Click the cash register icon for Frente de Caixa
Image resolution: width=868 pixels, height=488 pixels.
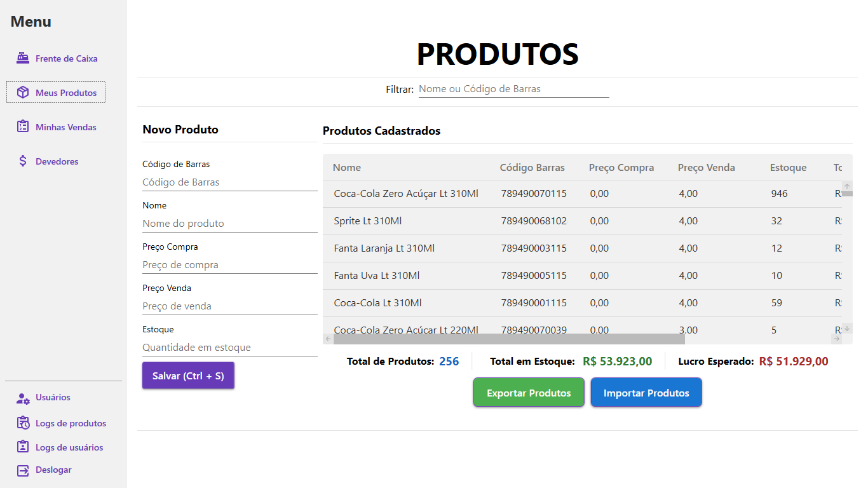23,58
